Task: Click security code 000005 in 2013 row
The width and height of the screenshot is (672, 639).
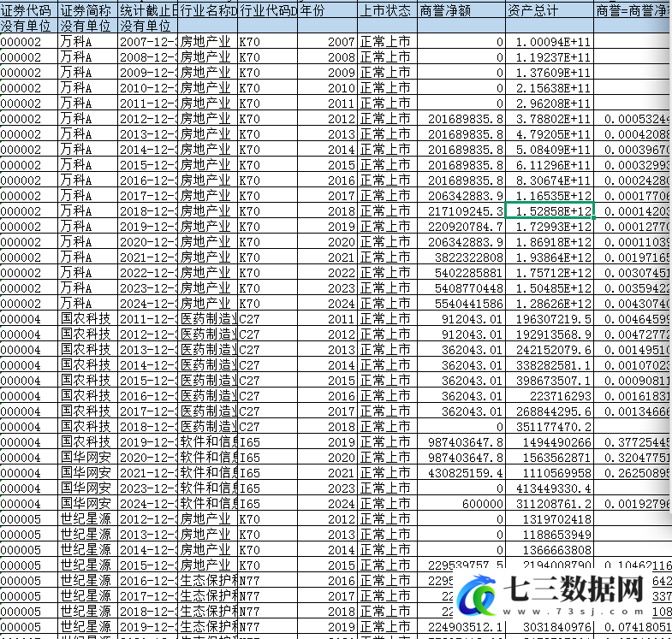Action: [x=29, y=535]
